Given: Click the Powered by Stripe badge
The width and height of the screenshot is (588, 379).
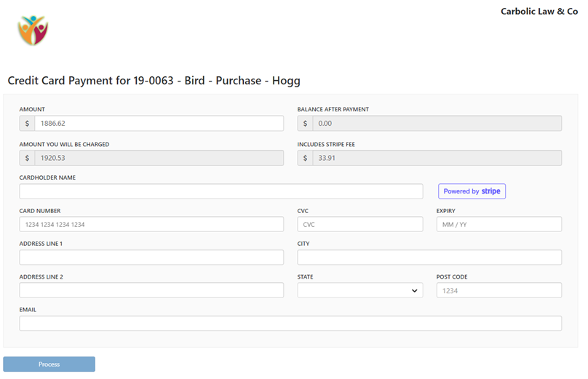Looking at the screenshot, I should click(x=472, y=191).
